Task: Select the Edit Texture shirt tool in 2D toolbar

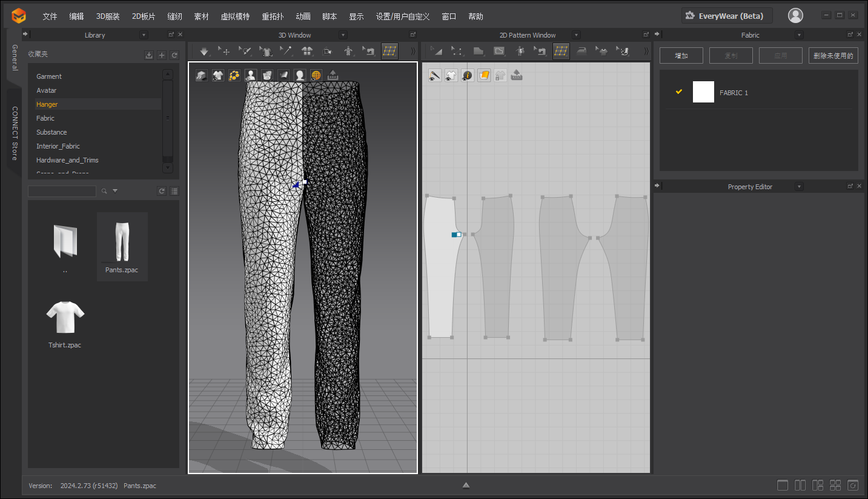Action: [602, 52]
